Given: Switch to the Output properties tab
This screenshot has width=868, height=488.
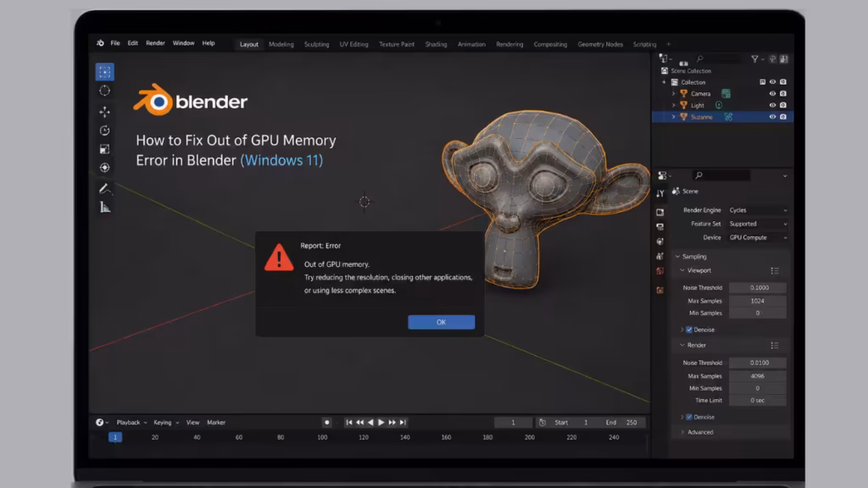Looking at the screenshot, I should click(x=659, y=227).
